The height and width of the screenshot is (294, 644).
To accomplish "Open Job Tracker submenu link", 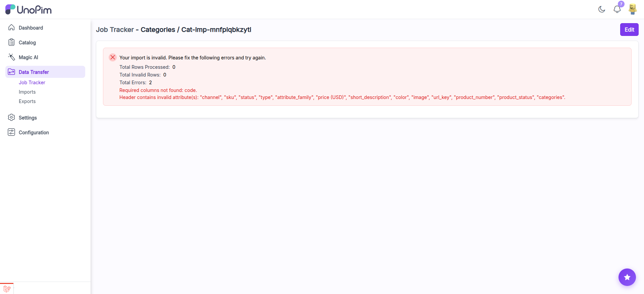I will tap(32, 83).
